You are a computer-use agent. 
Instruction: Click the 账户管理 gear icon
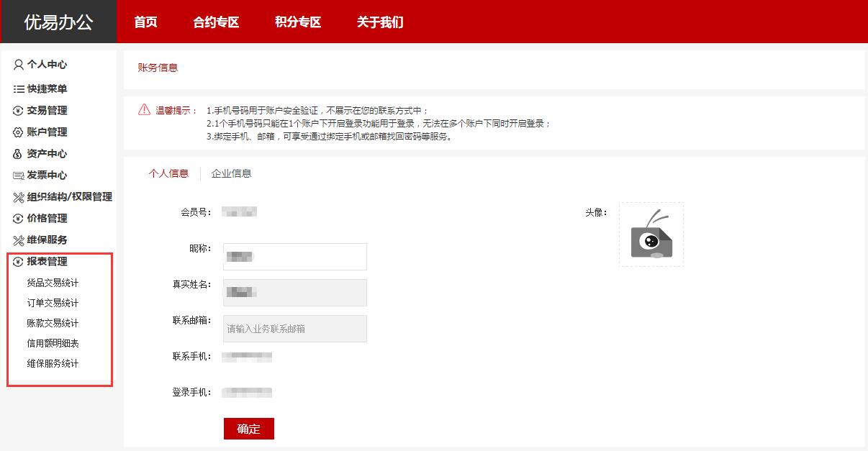tap(19, 132)
